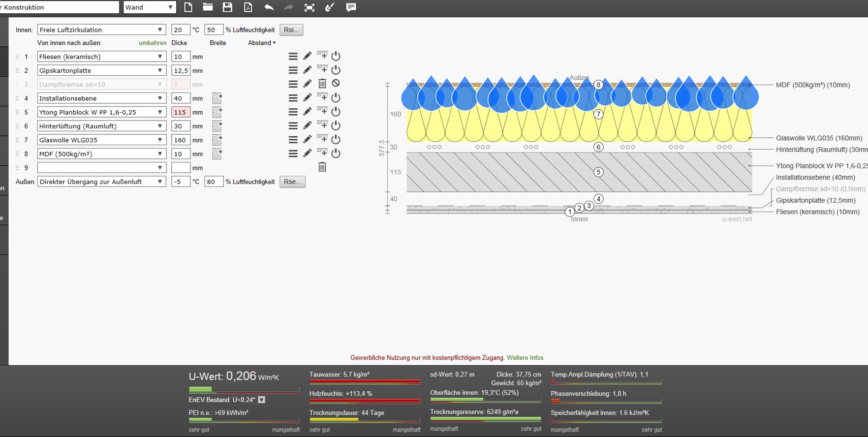The image size is (868, 437).
Task: Change material in Ytong Planblock dropdown
Action: click(x=101, y=112)
